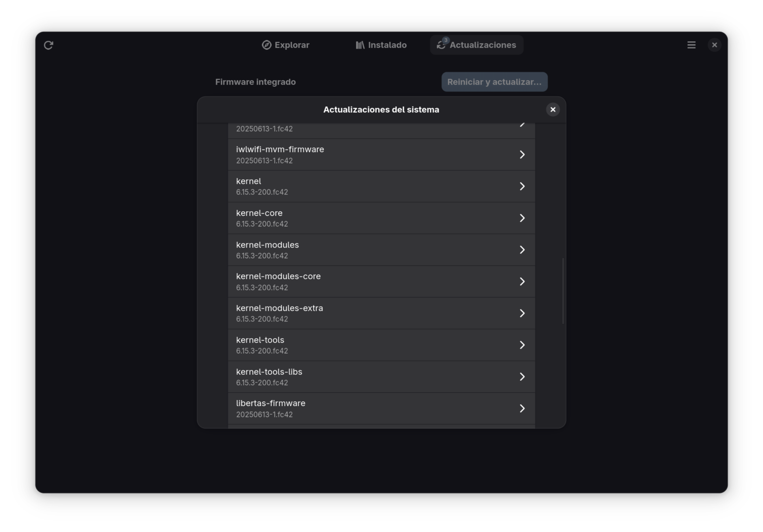Close the Actualizaciones del sistema dialog
The height and width of the screenshot is (532, 763).
pos(553,110)
